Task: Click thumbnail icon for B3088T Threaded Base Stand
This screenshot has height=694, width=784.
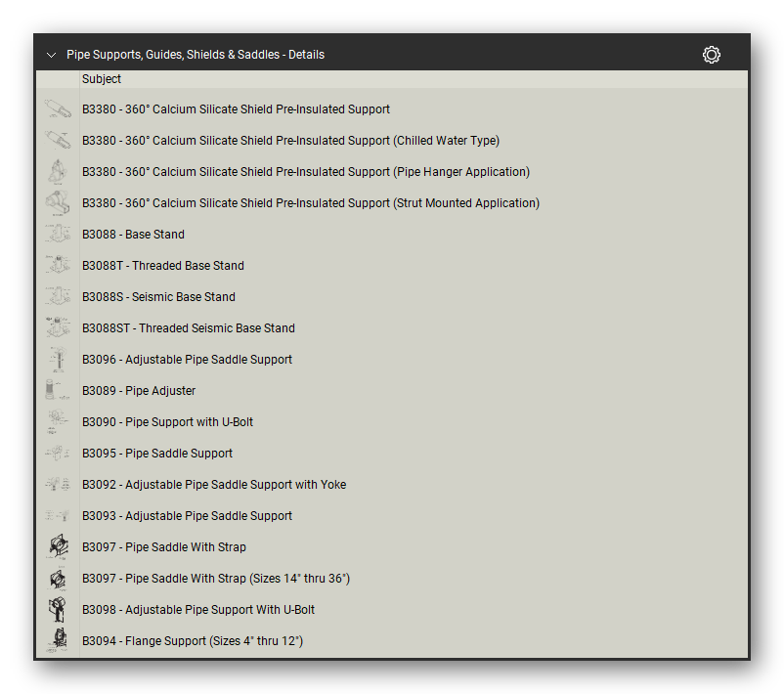Action: [58, 266]
